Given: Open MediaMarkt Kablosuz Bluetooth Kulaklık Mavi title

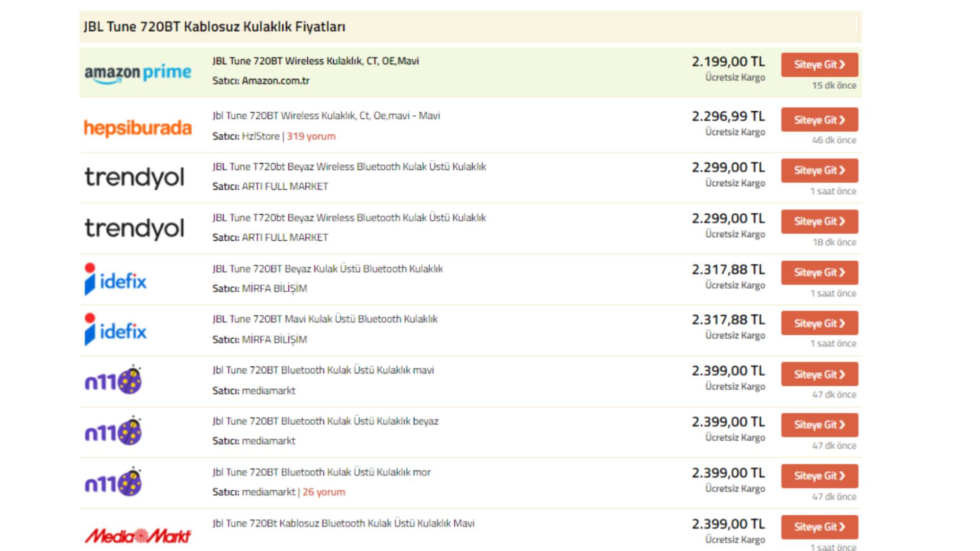Looking at the screenshot, I should click(344, 523).
